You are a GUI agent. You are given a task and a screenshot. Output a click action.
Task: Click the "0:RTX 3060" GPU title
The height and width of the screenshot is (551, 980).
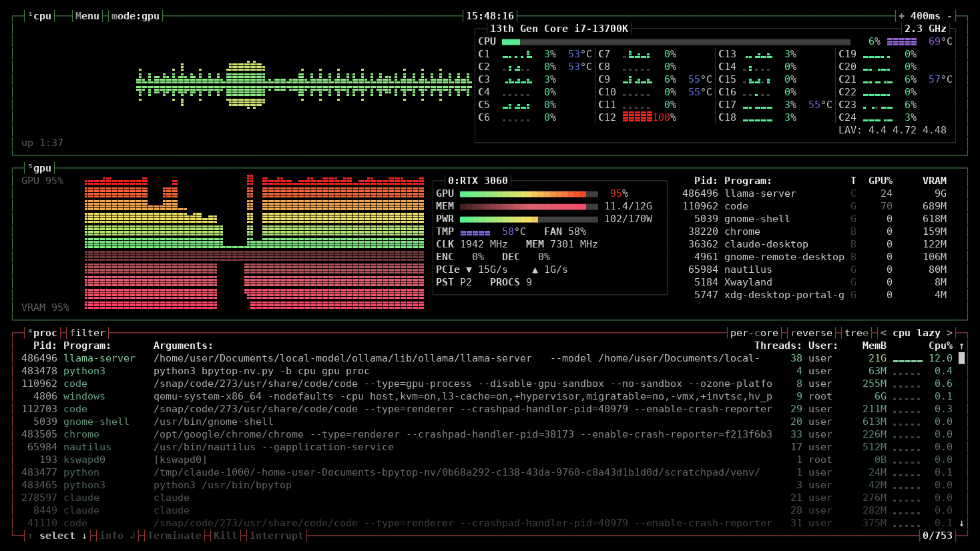coord(478,181)
